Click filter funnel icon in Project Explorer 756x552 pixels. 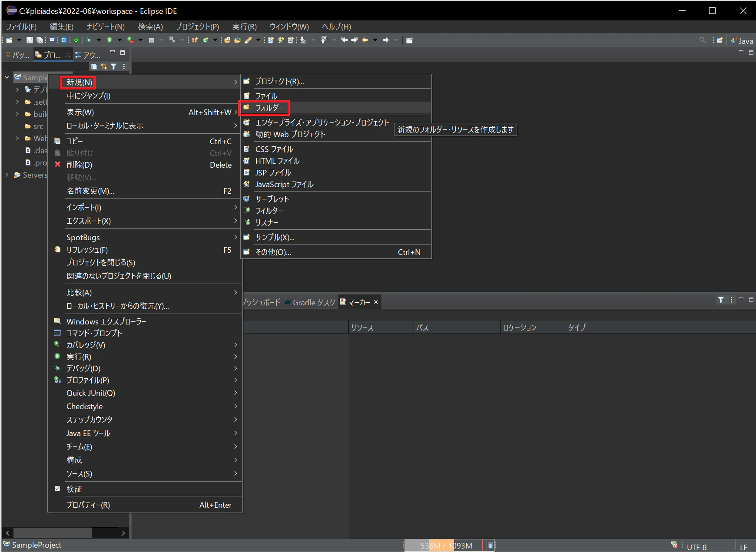[113, 66]
